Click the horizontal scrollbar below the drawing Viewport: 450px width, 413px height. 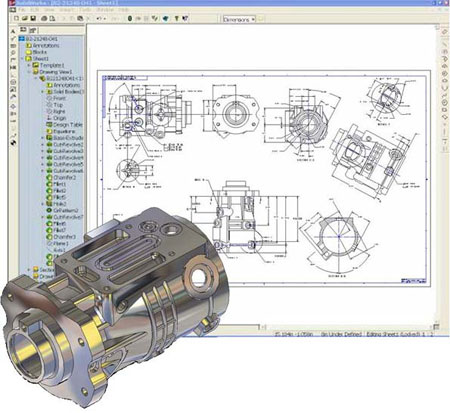point(348,327)
